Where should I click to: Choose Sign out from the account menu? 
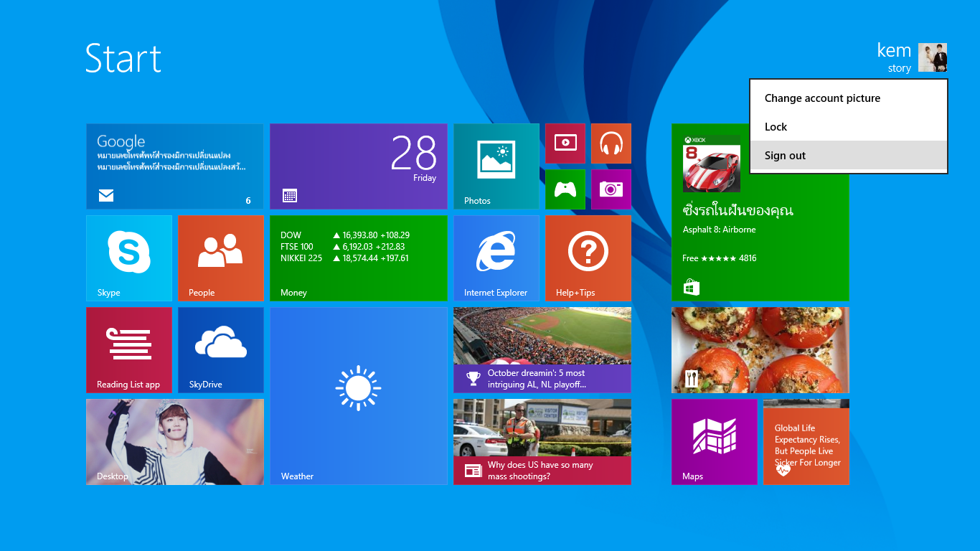tap(849, 156)
